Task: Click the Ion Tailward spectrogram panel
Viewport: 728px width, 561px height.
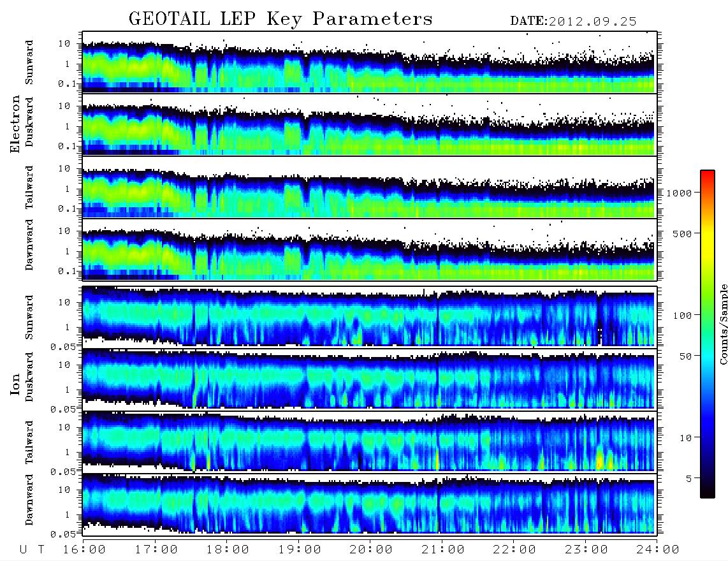Action: tap(370, 442)
